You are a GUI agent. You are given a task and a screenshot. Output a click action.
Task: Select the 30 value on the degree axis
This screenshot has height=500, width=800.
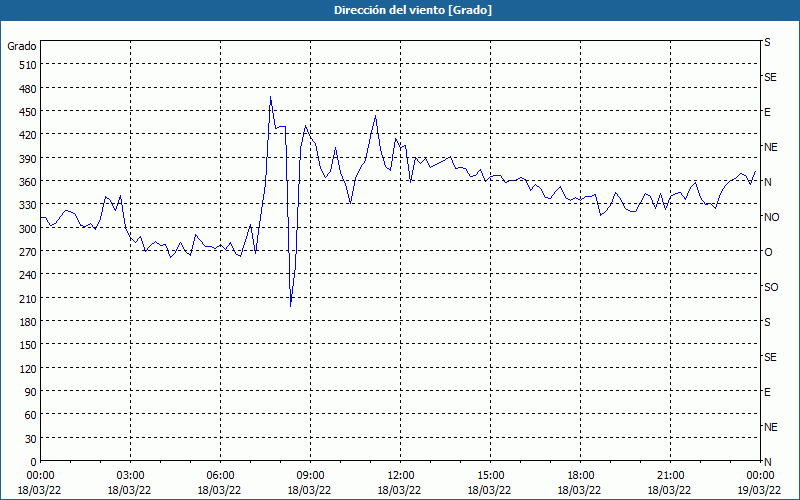(x=31, y=439)
